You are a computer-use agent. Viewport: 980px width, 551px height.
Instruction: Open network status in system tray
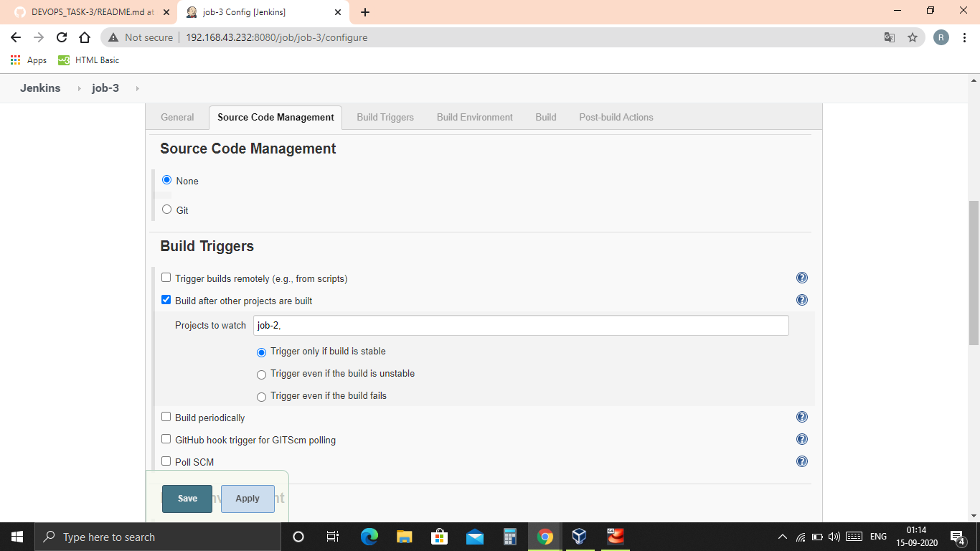801,537
